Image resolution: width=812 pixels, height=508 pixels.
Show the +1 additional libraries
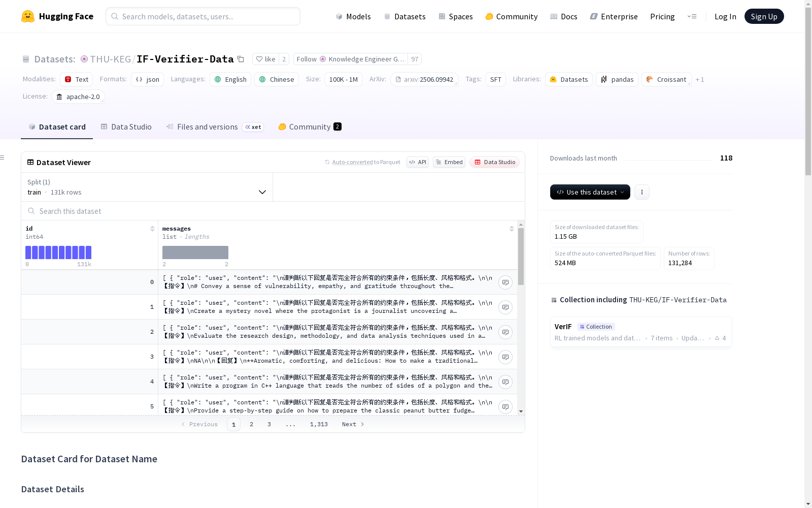pos(700,79)
